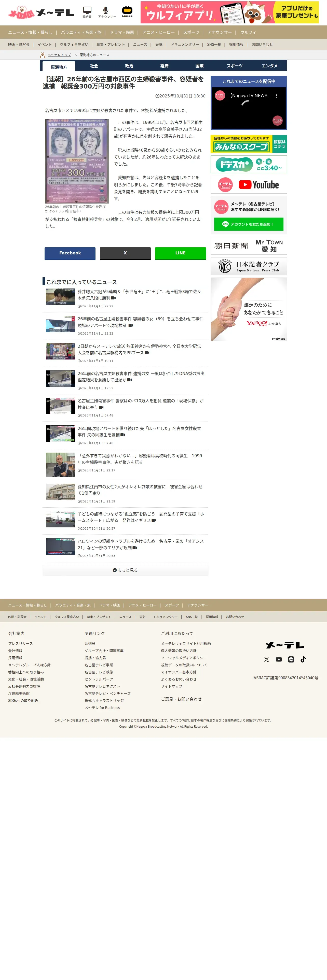Open DNA型の提出 article
This screenshot has width=327, height=980.
click(141, 377)
